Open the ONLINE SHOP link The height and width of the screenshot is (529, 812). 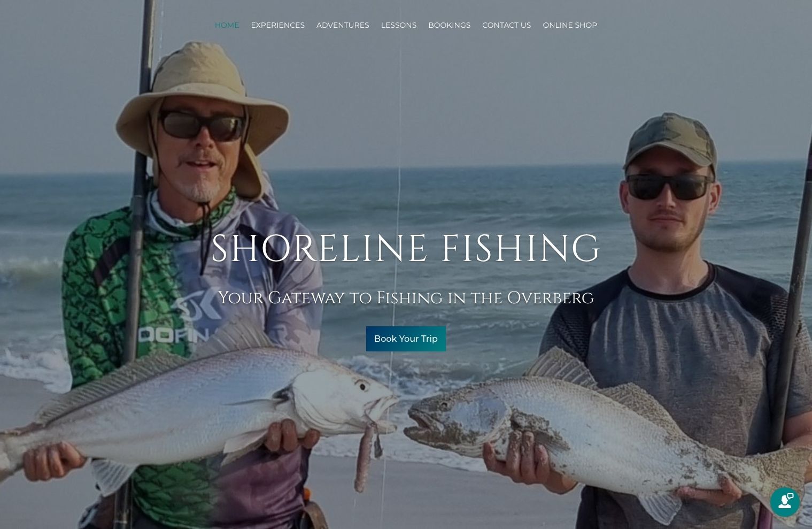570,25
